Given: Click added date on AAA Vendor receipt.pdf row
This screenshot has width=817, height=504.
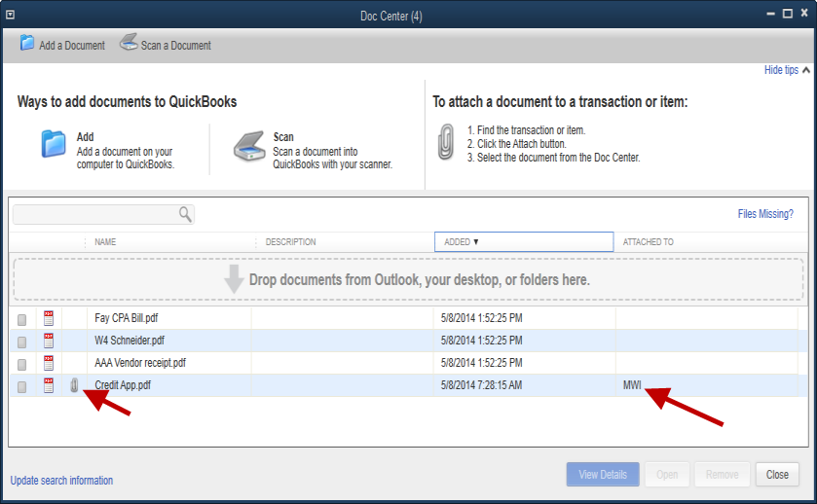Looking at the screenshot, I should 481,363.
